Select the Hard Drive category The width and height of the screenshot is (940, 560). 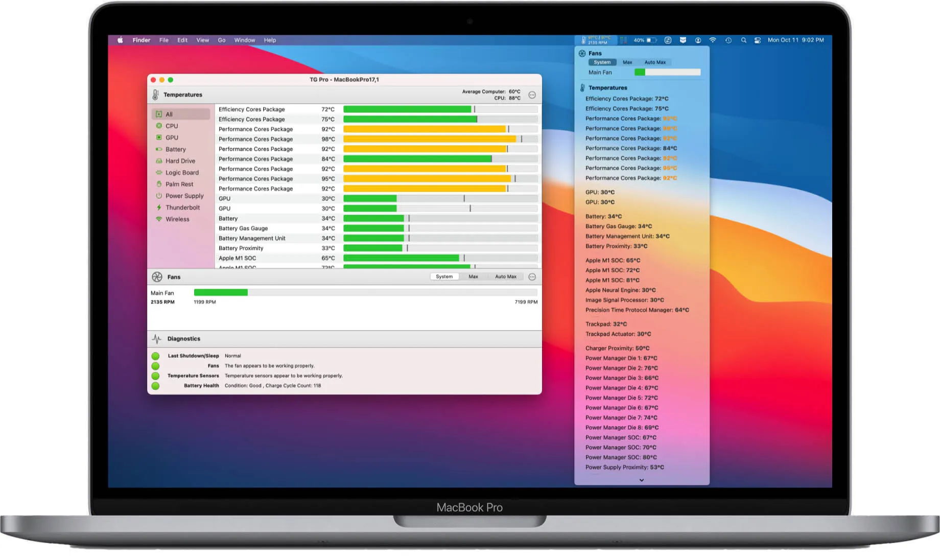(180, 160)
